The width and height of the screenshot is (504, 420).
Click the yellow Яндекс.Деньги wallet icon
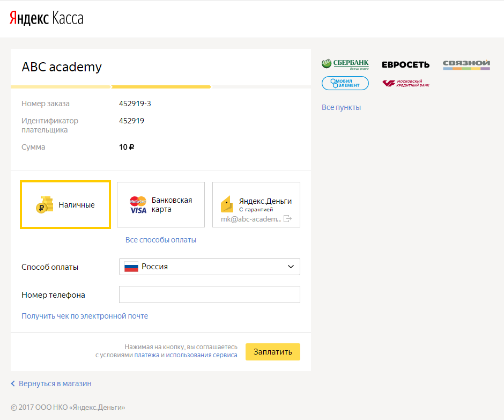[x=227, y=204]
